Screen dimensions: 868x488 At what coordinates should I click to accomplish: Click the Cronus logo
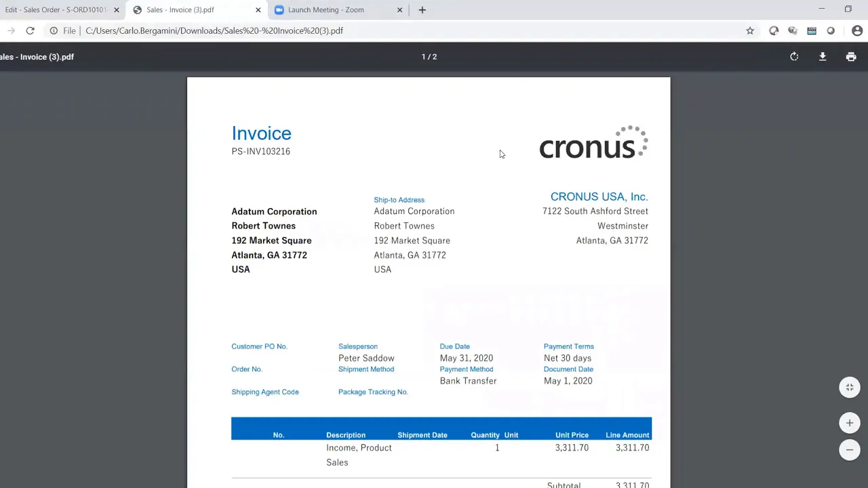click(593, 142)
